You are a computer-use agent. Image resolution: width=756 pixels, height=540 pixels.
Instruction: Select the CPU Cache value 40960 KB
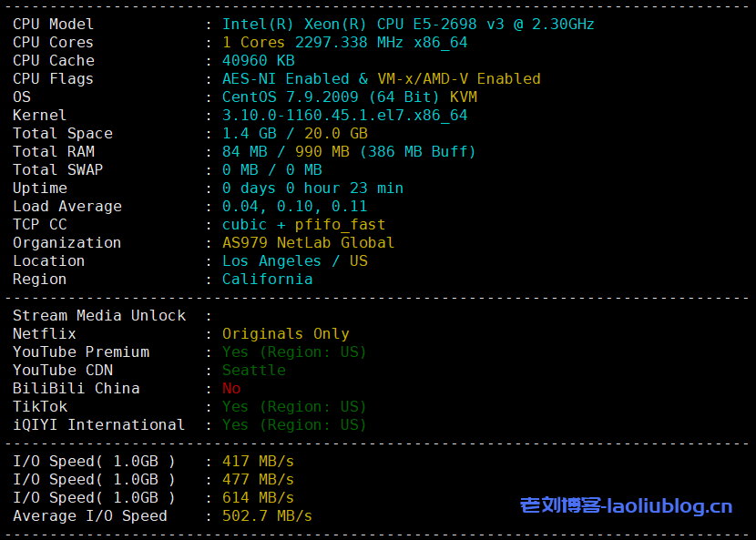tap(259, 61)
